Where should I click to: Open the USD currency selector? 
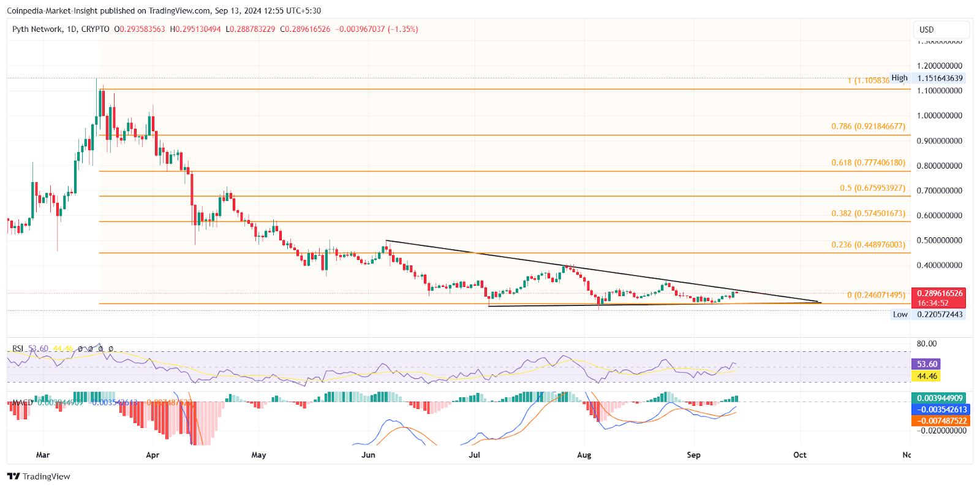941,29
